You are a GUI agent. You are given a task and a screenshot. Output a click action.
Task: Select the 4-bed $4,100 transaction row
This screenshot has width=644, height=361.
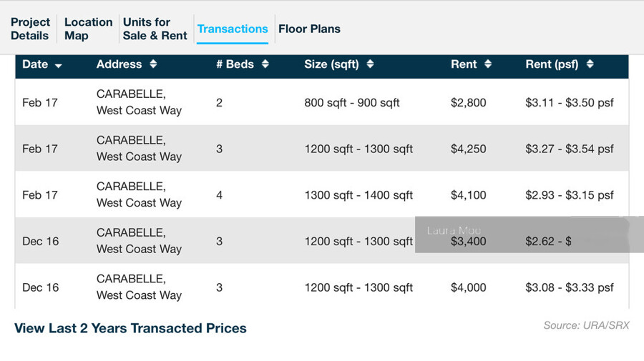322,194
